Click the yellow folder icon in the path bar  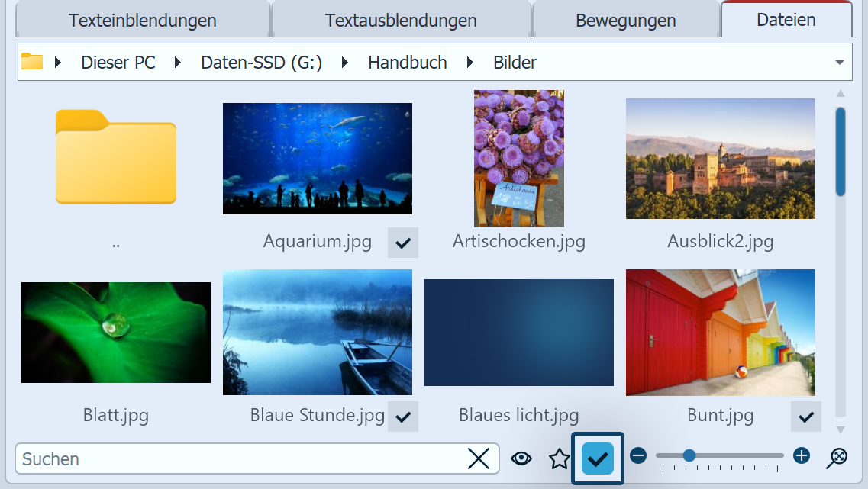[x=31, y=62]
